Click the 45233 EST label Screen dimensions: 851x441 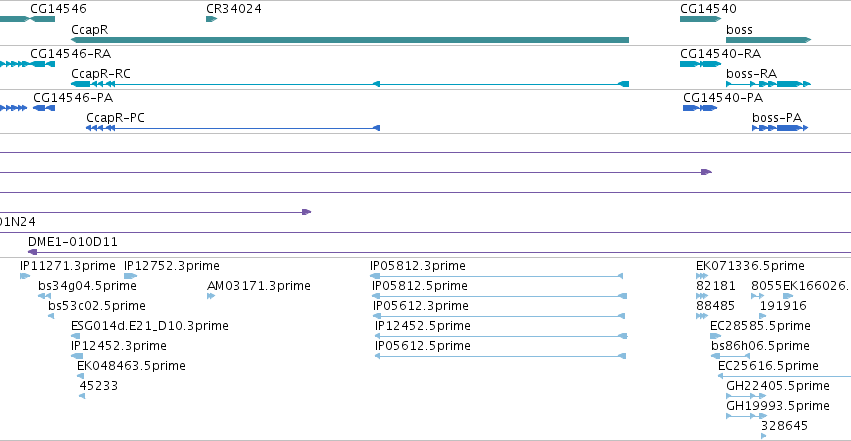point(99,386)
